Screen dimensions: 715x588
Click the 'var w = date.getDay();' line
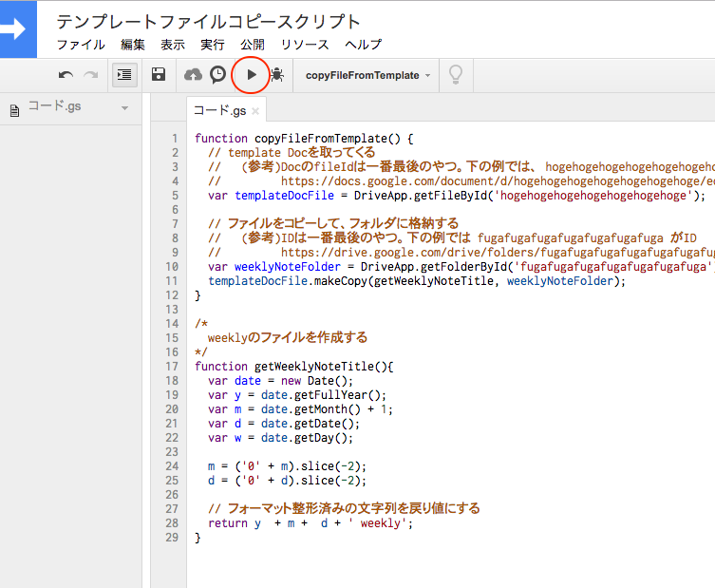(x=280, y=438)
